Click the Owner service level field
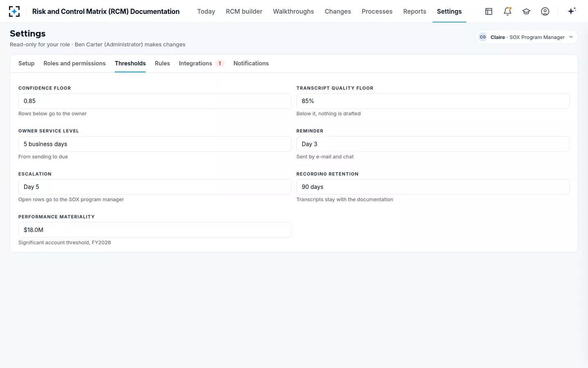588x368 pixels. 155,144
